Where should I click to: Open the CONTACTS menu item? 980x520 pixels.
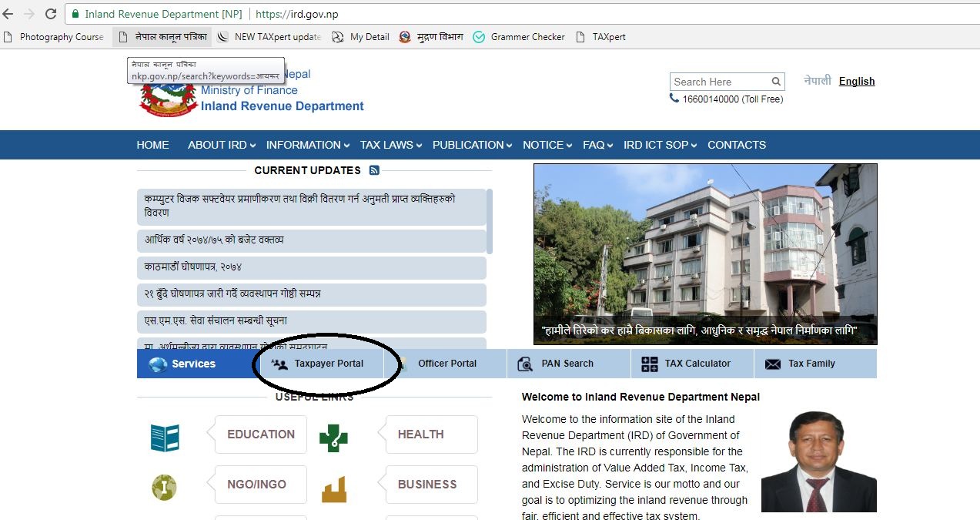(x=737, y=145)
